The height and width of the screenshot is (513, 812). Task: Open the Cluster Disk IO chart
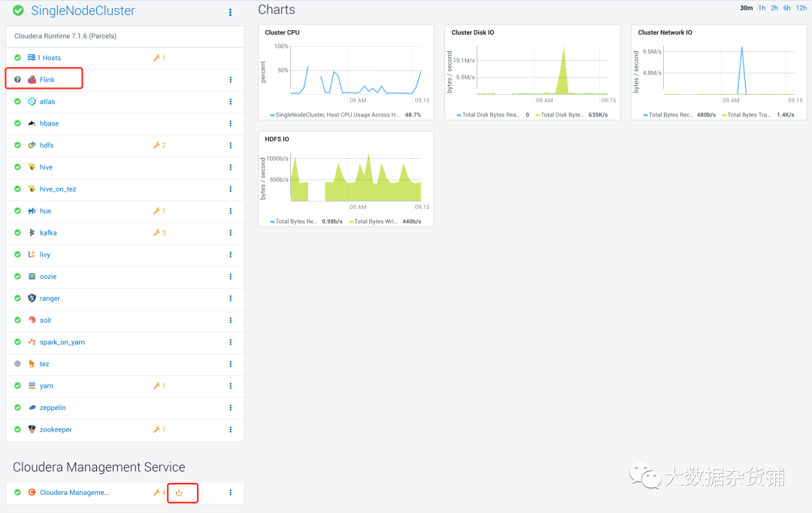click(532, 72)
